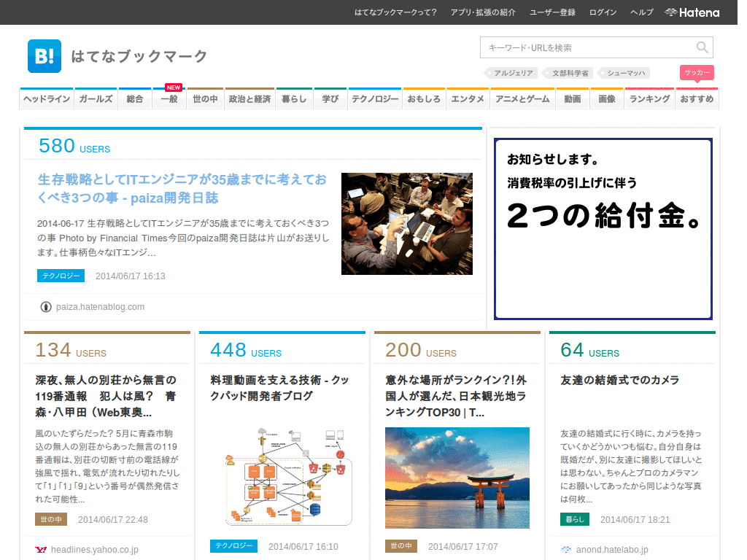Screen dimensions: 747x560
Task: Click the torii gate photo thumbnail
Action: point(457,478)
